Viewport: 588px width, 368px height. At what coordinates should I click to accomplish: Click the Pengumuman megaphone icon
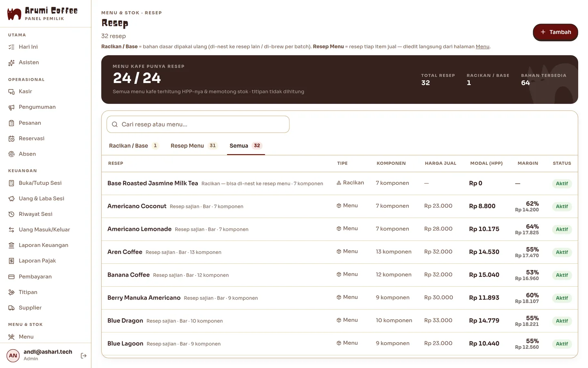[11, 107]
